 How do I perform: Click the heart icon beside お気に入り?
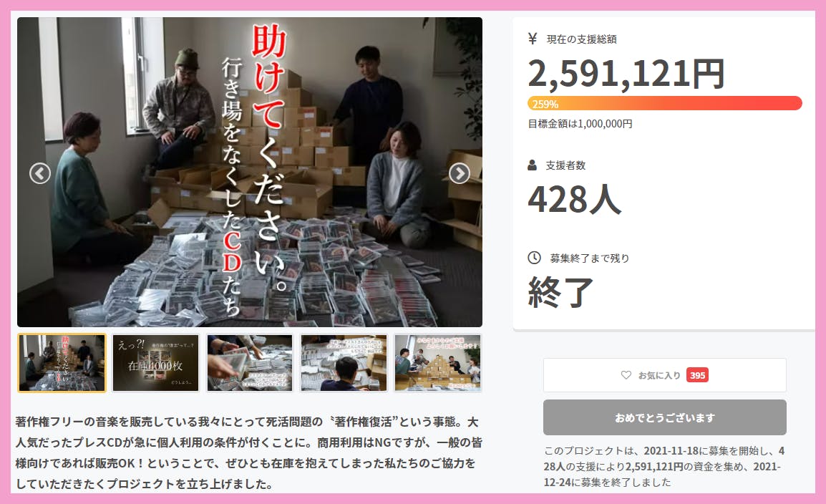[626, 375]
